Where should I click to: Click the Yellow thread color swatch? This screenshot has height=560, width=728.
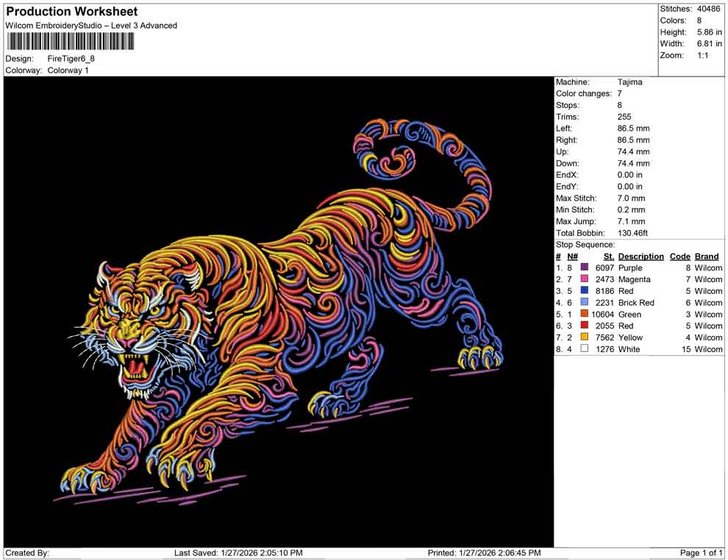coord(585,337)
